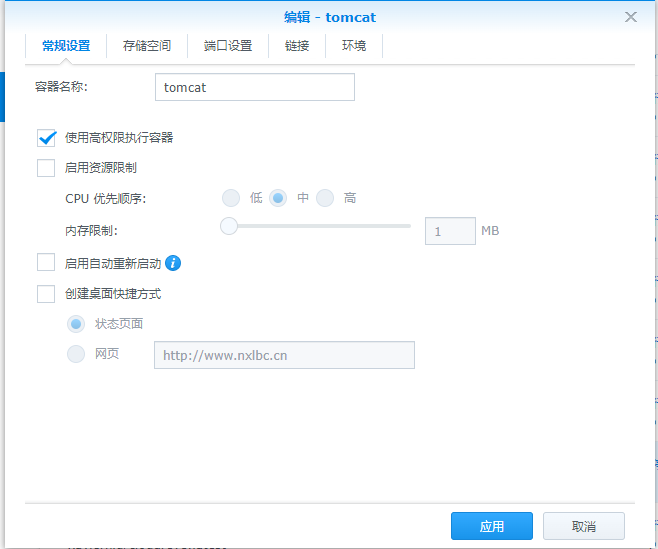Click the 启用资源限制 label text
The width and height of the screenshot is (658, 549).
coord(101,168)
